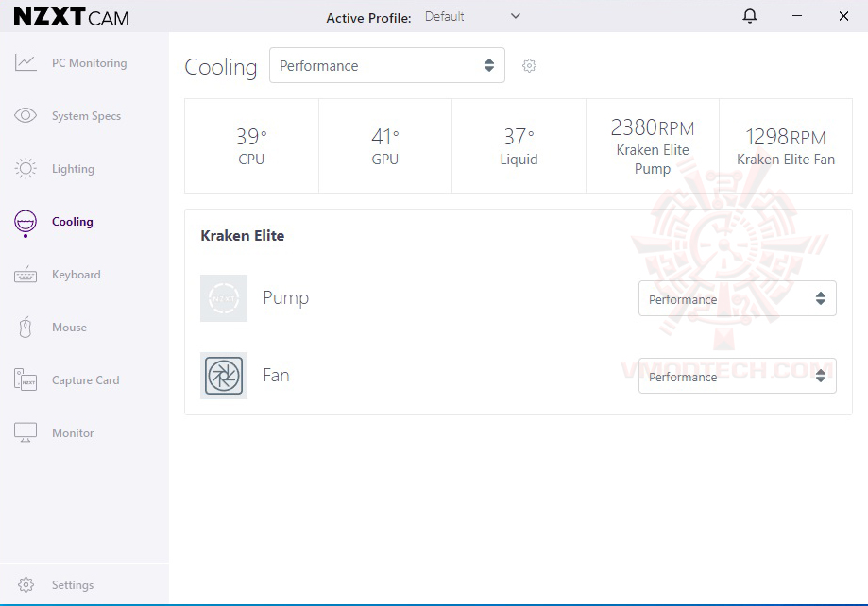
Task: Open the Pump Performance mode dropdown
Action: 738,298
